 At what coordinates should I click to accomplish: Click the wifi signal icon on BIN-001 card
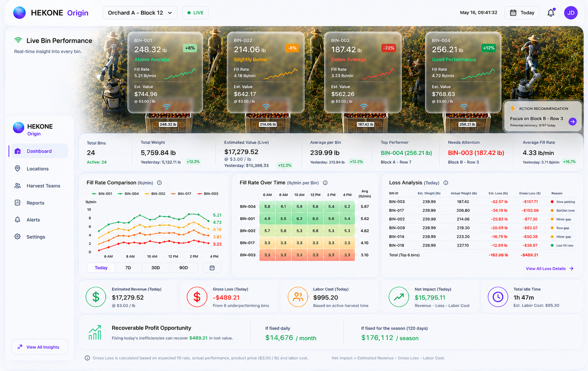pos(167,107)
